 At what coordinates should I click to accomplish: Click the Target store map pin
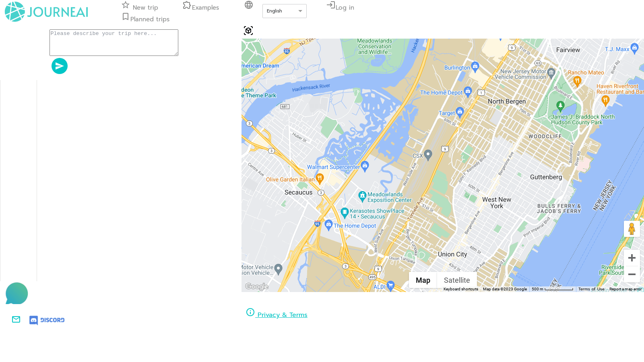tap(460, 112)
